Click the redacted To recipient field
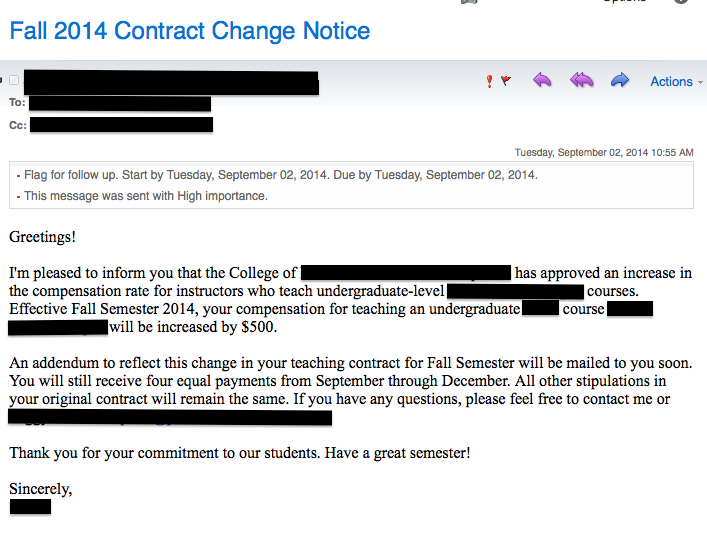 click(x=120, y=103)
